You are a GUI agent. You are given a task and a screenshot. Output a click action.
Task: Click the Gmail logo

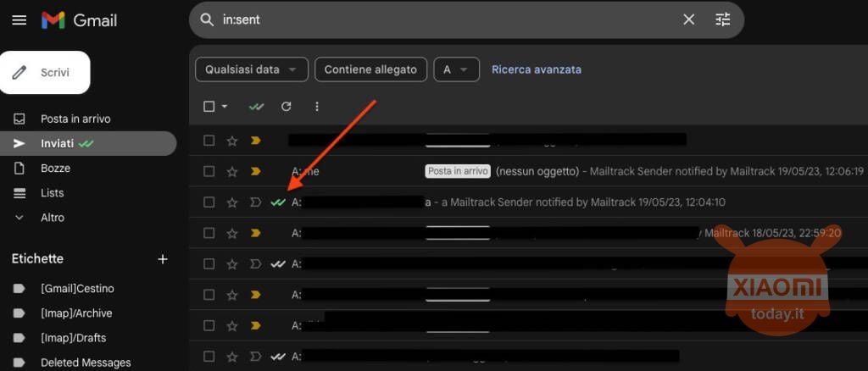coord(79,20)
